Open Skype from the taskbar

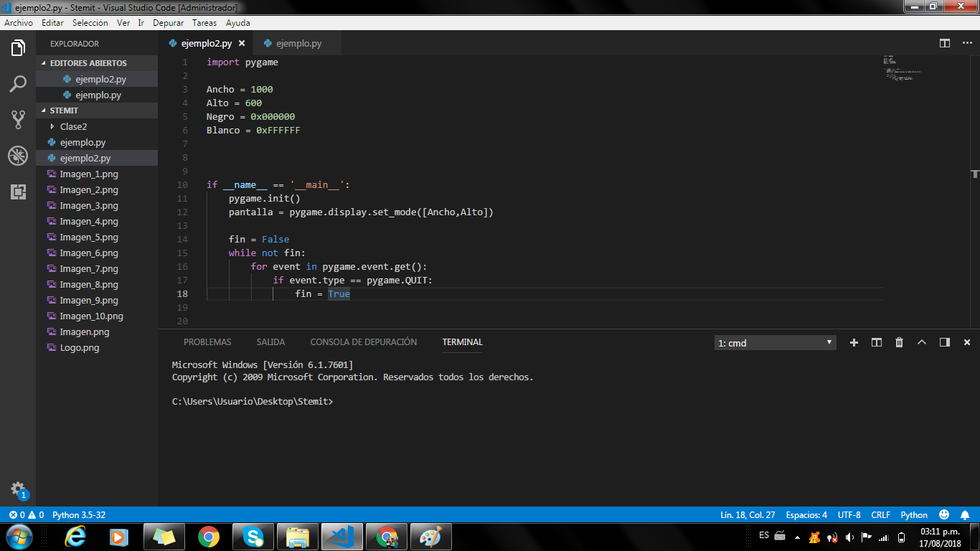click(x=253, y=537)
